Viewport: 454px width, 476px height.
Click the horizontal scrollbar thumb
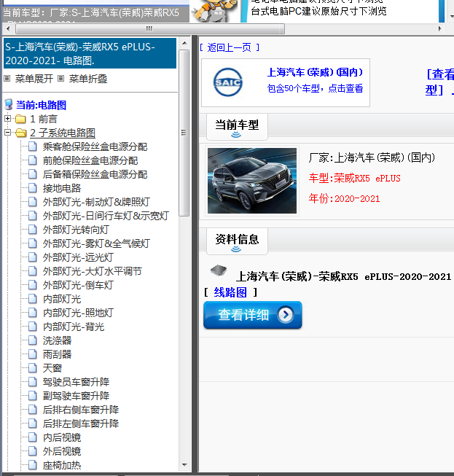coord(150,29)
